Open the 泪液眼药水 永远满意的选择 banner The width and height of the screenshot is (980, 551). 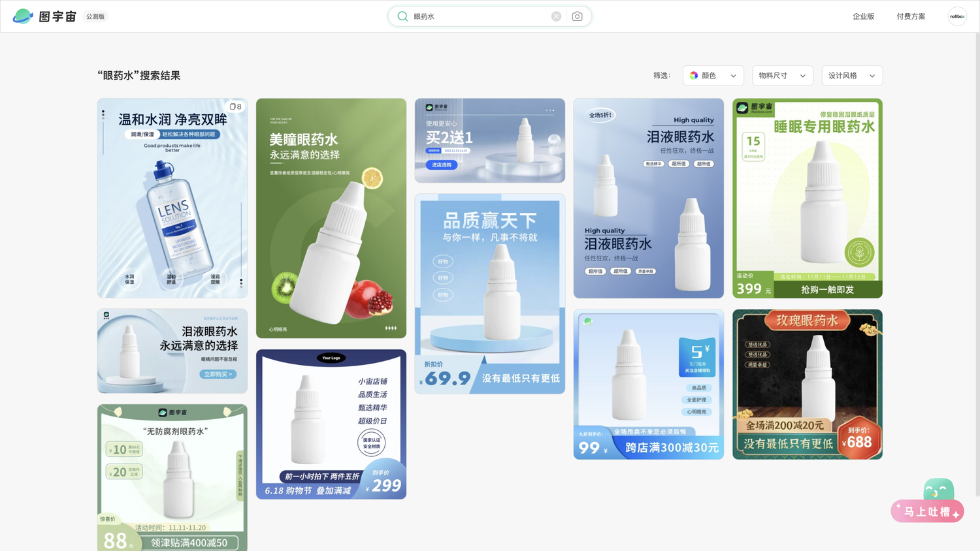coord(172,351)
